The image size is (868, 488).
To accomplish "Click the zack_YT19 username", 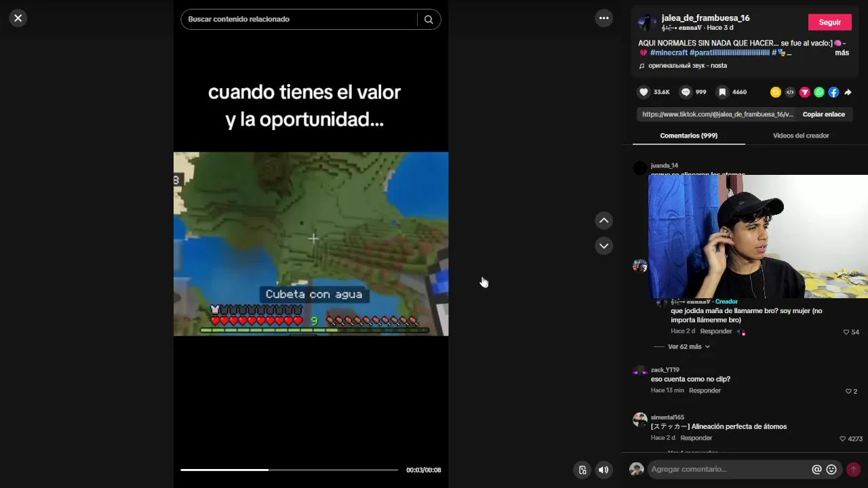I will [x=665, y=370].
